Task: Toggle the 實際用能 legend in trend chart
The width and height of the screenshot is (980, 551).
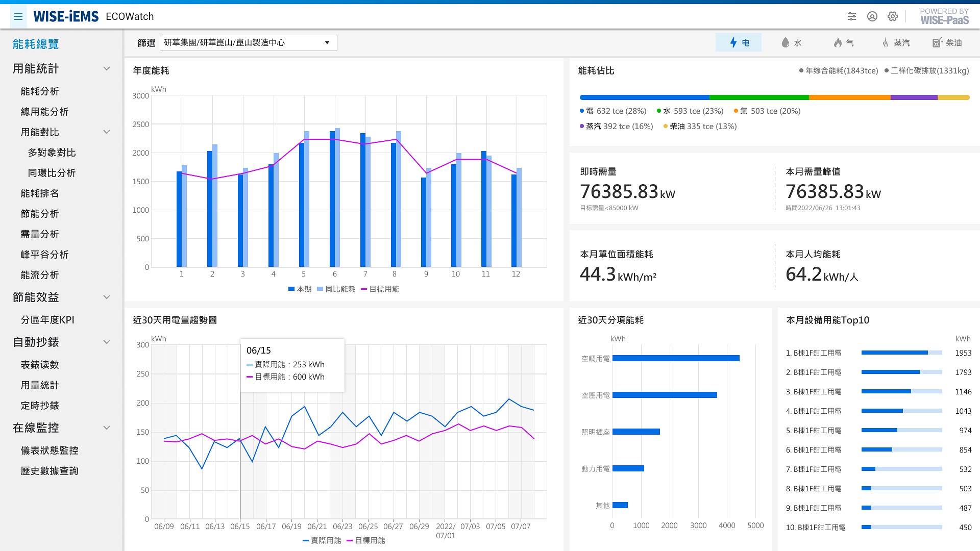Action: coord(322,540)
